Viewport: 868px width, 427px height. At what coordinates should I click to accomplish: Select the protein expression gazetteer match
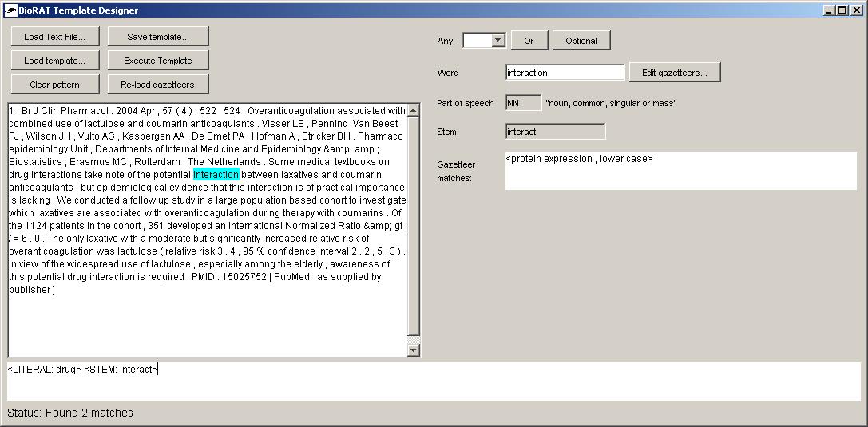click(x=579, y=159)
